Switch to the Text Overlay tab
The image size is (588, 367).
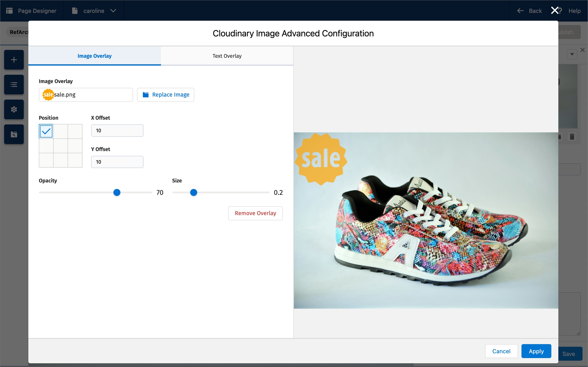[x=227, y=56]
